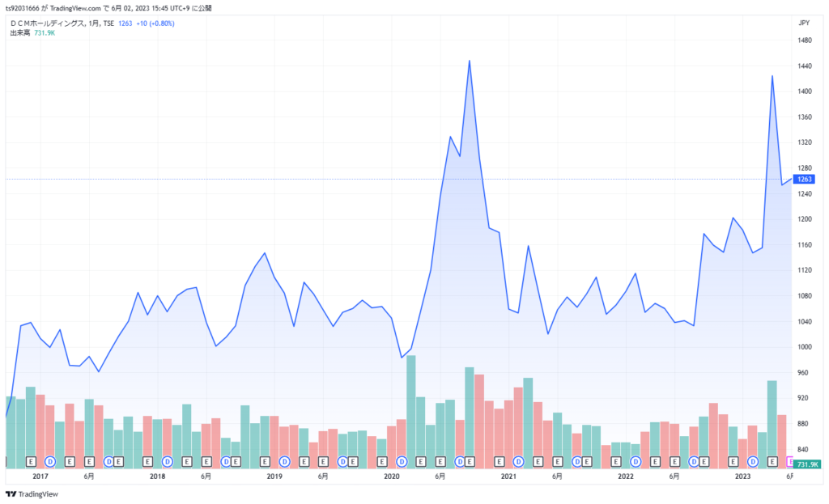
Task: Click the pink E marker at the far right edge
Action: [x=791, y=461]
